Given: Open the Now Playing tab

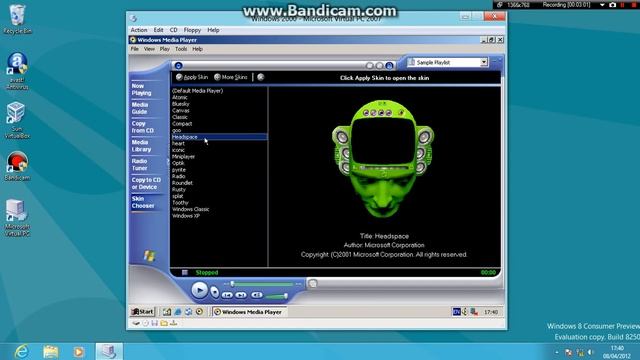Looking at the screenshot, I should (141, 89).
